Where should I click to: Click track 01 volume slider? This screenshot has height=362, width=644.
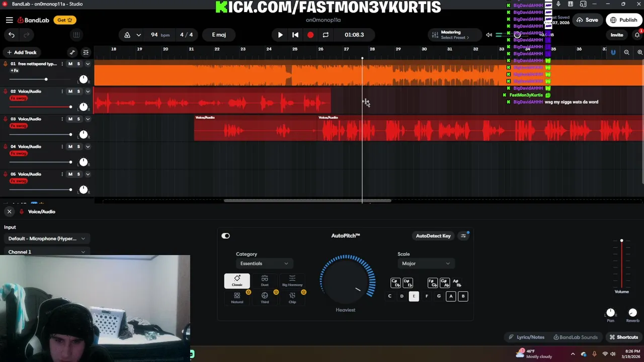tap(40, 79)
